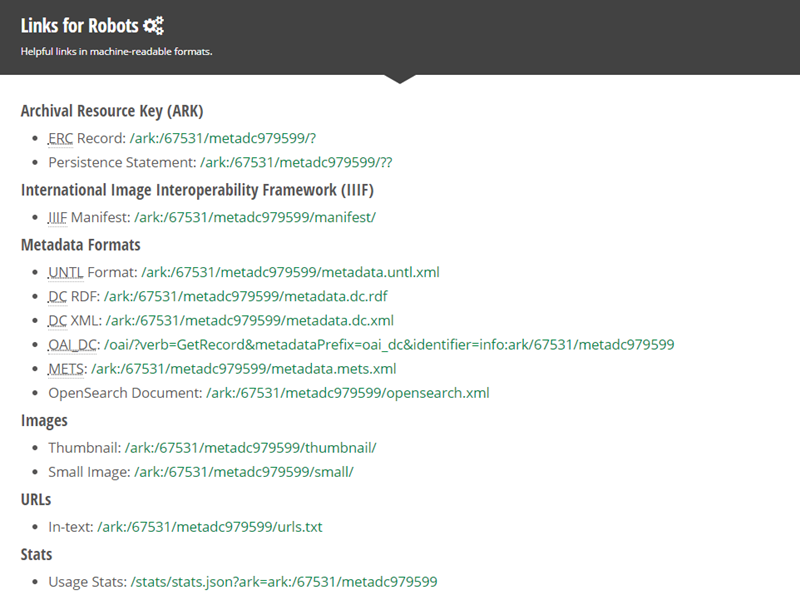Open the OpenSearch Document link
Viewport: 800px width, 615px height.
tap(348, 393)
